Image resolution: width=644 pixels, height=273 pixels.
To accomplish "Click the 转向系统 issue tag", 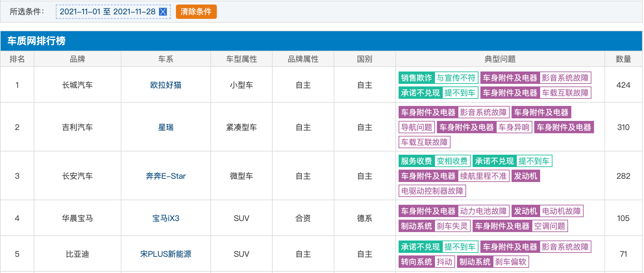I will [x=416, y=262].
